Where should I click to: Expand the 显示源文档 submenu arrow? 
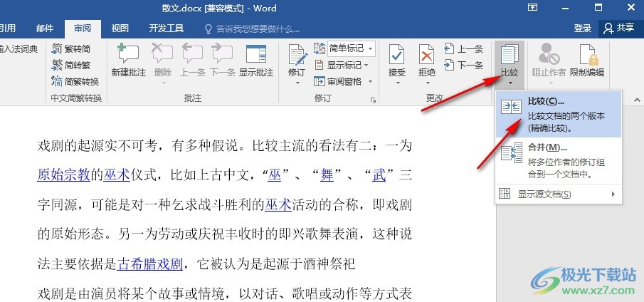tap(613, 194)
